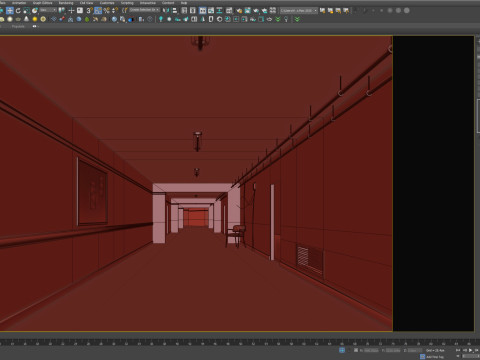Screen dimensions: 480x360
Task: Open the Reference Coordinate System dropdown
Action: click(48, 10)
